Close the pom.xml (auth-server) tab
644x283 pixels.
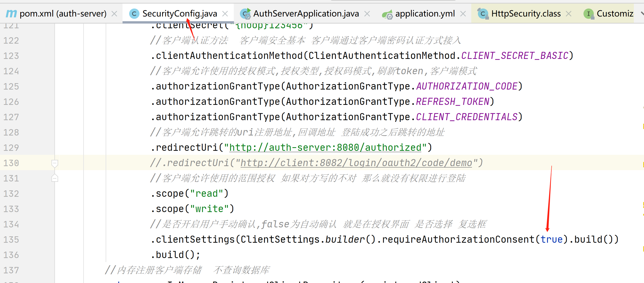pyautogui.click(x=114, y=13)
